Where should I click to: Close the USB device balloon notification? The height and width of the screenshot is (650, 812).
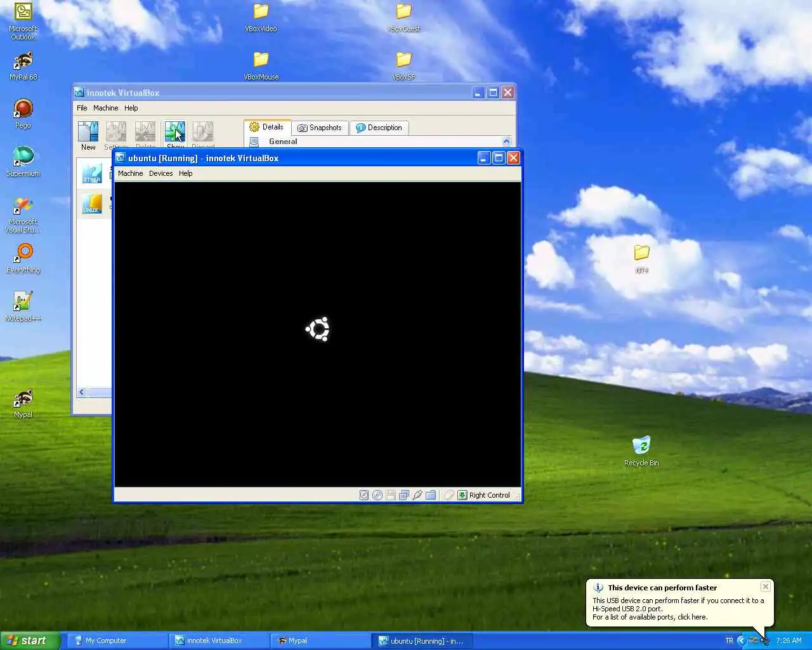pos(765,587)
